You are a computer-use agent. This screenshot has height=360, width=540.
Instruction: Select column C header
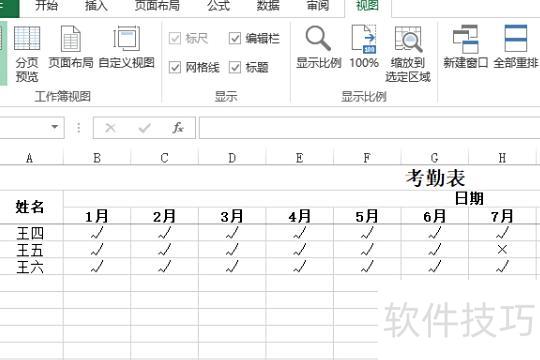[x=165, y=158]
